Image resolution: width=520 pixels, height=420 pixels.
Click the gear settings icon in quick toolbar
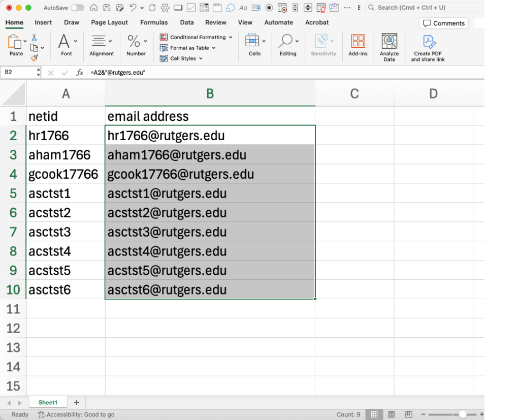(165, 8)
